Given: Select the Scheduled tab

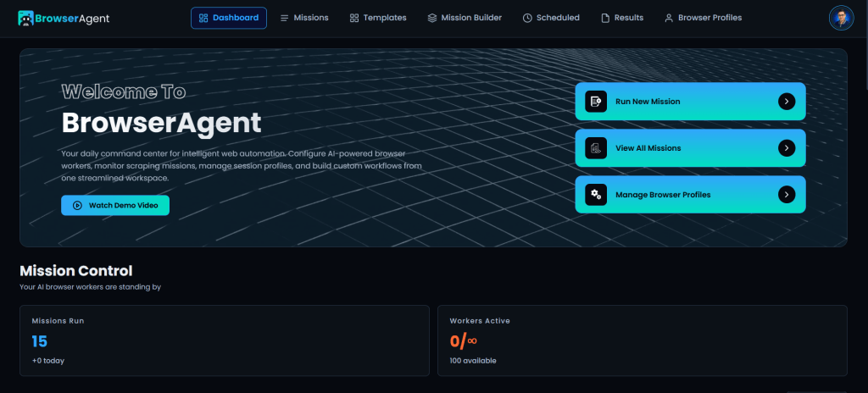Looking at the screenshot, I should pos(551,18).
